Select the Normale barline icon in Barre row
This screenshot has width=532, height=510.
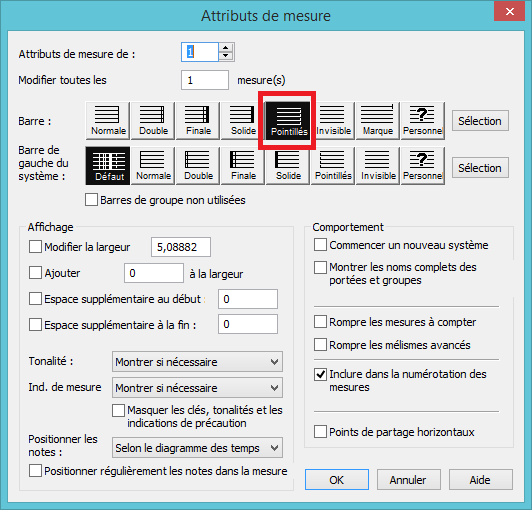pos(108,121)
